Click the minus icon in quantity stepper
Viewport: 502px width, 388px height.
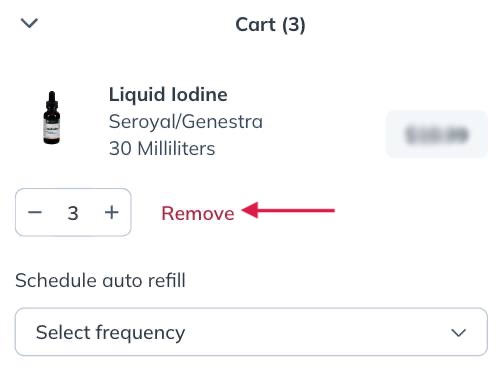click(35, 212)
